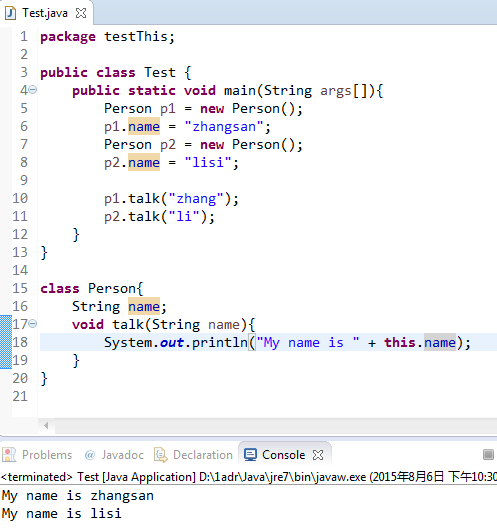The height and width of the screenshot is (529, 497).
Task: Click the Problems view icon
Action: click(x=9, y=455)
